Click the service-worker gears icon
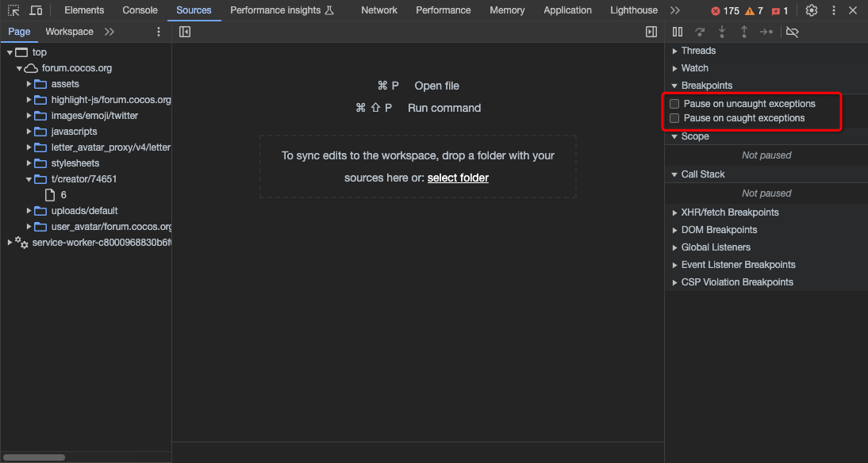868x463 pixels. tap(21, 243)
